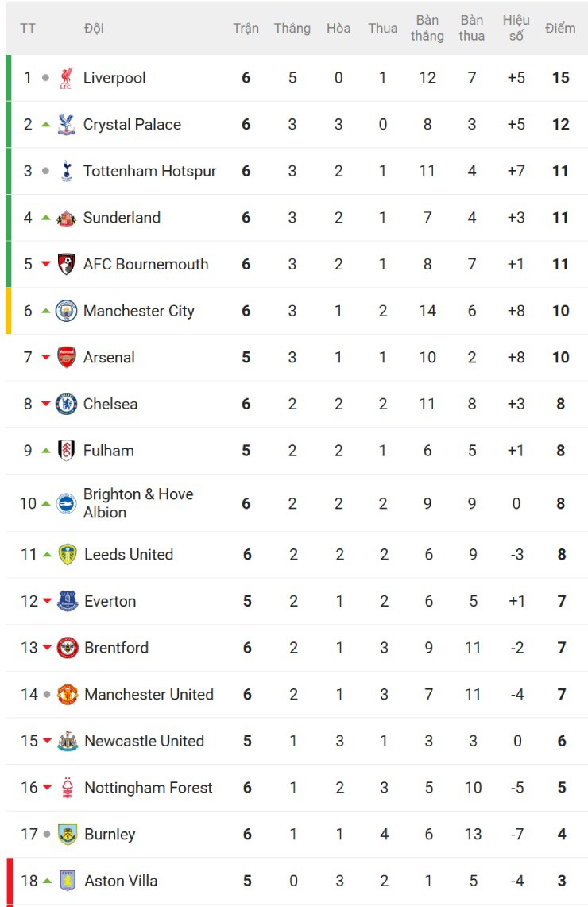Click the Bàn thắng column header
This screenshot has width=588, height=907.
coord(427,29)
